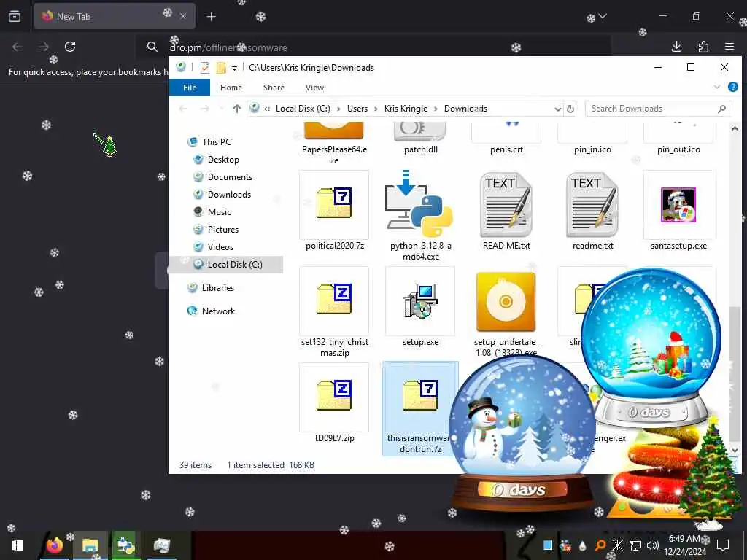
Task: Open Downloads in navigation pane
Action: (229, 194)
